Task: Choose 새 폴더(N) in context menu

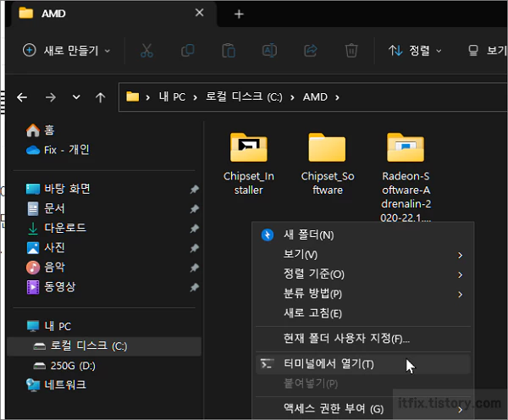Action: 363,235
